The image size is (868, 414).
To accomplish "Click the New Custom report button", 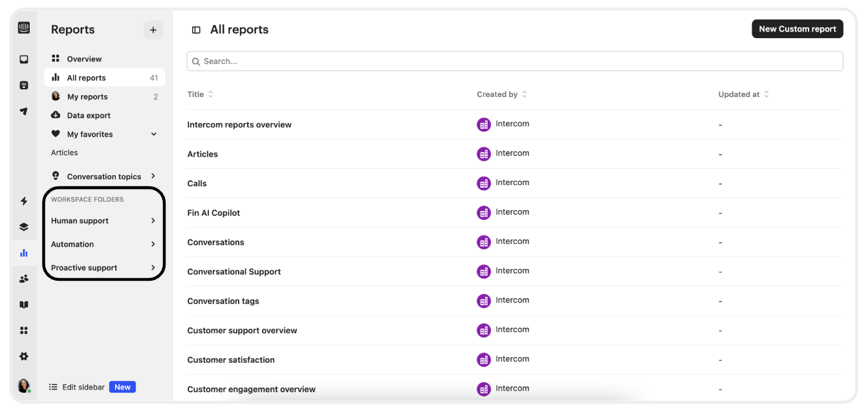I will point(797,29).
